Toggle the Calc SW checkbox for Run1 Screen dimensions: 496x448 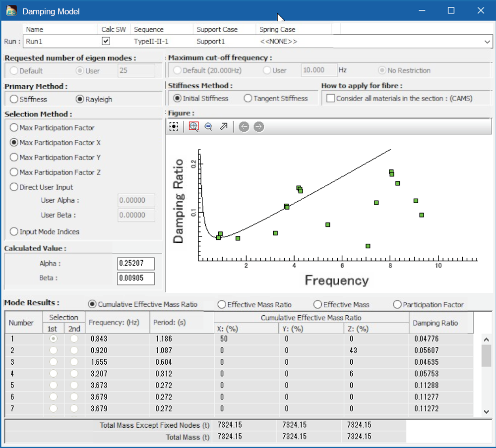pyautogui.click(x=106, y=41)
